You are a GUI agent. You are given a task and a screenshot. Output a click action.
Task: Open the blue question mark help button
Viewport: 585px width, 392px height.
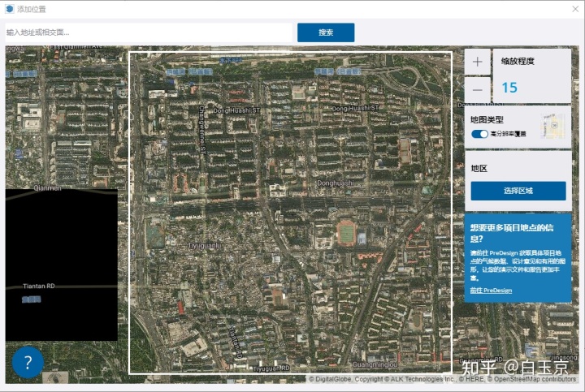(x=28, y=362)
